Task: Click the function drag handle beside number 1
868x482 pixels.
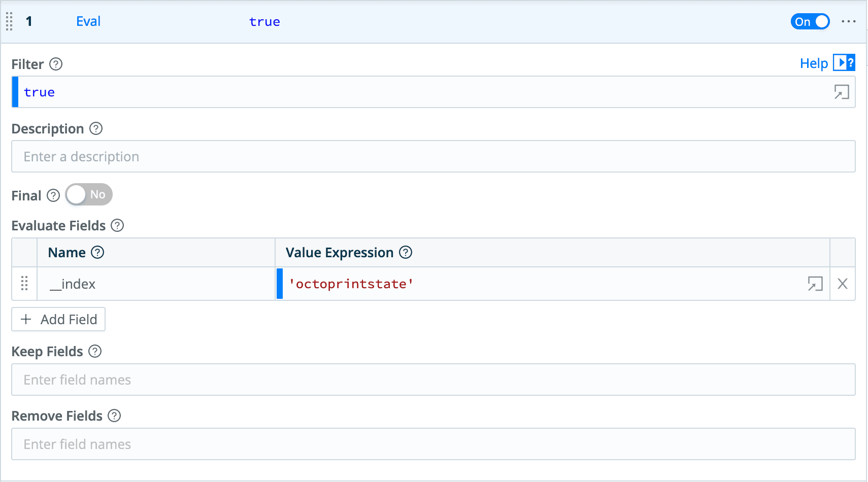Action: 9,22
